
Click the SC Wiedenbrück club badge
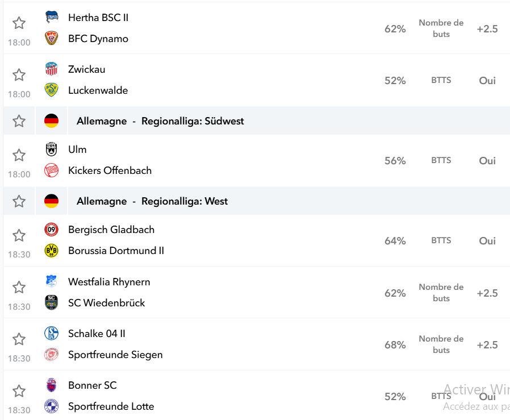click(51, 302)
